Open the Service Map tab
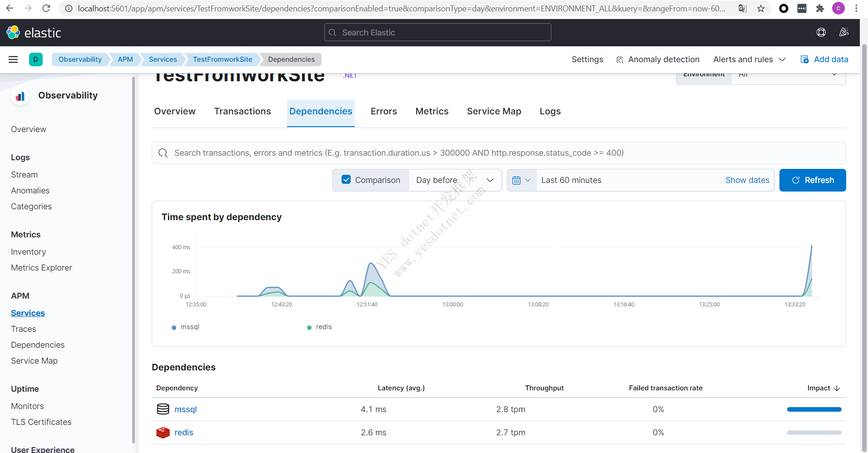 pos(494,111)
